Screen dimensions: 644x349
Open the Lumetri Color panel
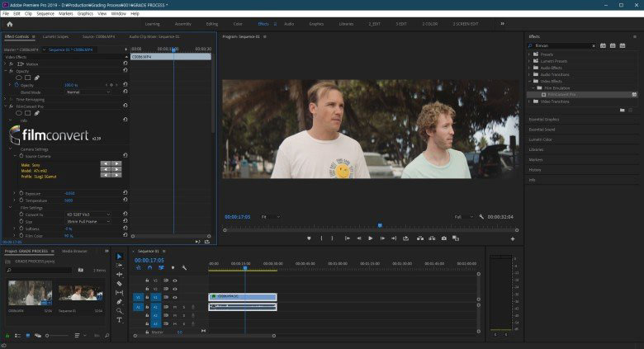click(541, 139)
